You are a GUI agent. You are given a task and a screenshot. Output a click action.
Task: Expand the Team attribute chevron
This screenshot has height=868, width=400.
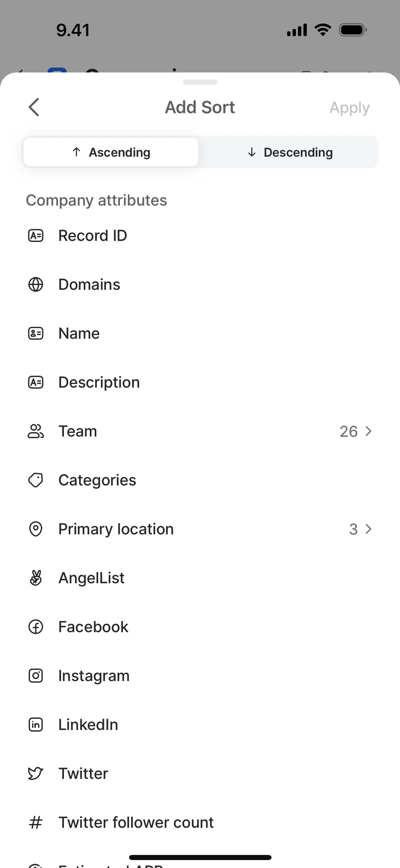(369, 431)
